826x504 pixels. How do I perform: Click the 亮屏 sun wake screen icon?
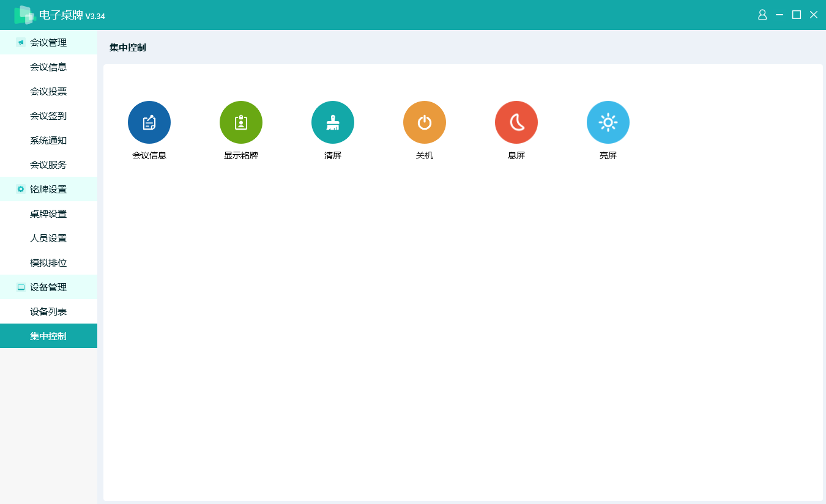[608, 122]
